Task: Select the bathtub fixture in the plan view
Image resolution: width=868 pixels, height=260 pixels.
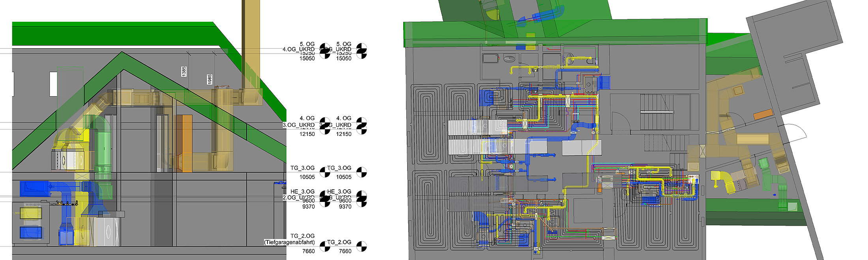Action: 491,58
